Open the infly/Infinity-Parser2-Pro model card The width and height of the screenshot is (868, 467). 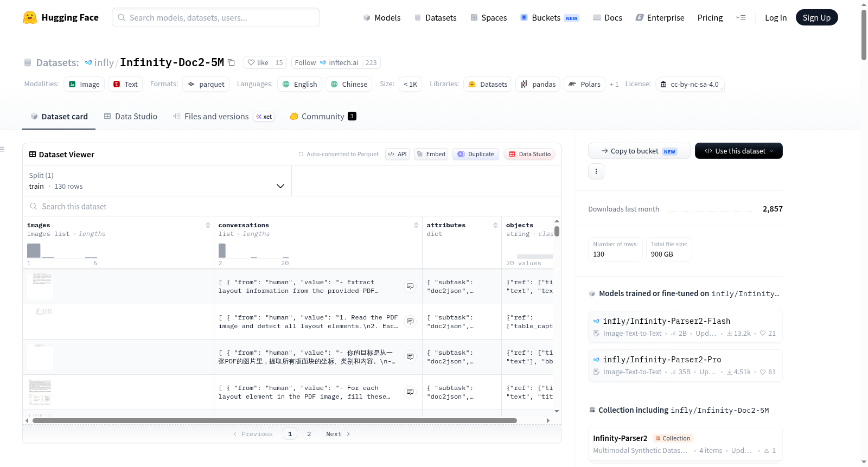685,365
